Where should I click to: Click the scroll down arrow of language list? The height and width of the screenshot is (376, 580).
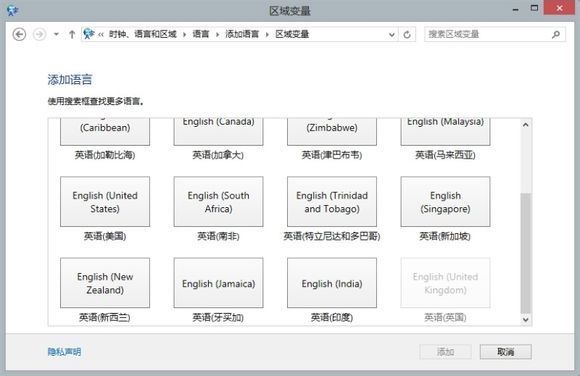[x=526, y=319]
